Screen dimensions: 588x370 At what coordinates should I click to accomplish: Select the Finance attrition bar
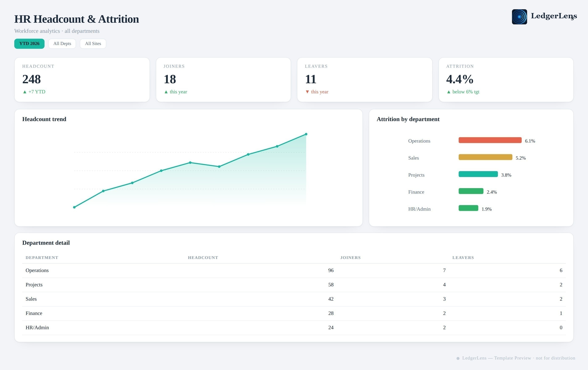(x=471, y=191)
